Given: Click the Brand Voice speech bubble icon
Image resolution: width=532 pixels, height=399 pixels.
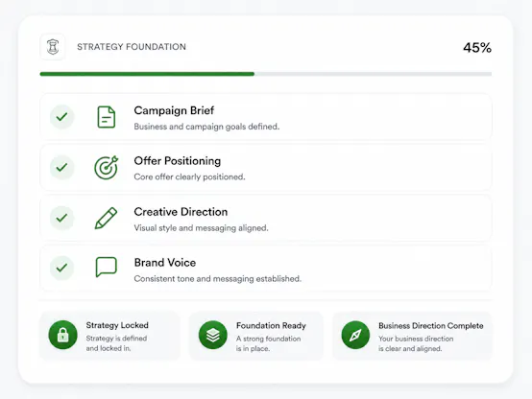Looking at the screenshot, I should point(107,268).
